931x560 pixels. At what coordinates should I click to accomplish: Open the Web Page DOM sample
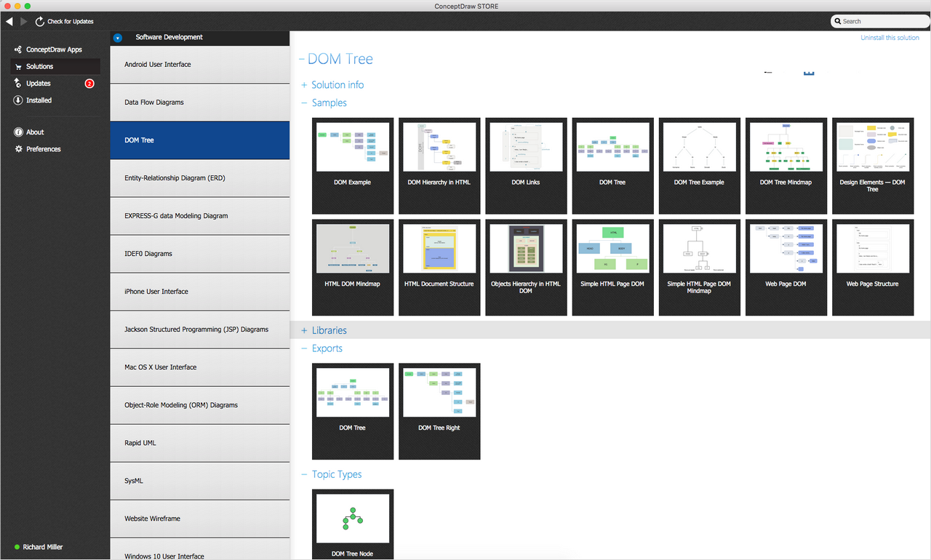click(786, 268)
